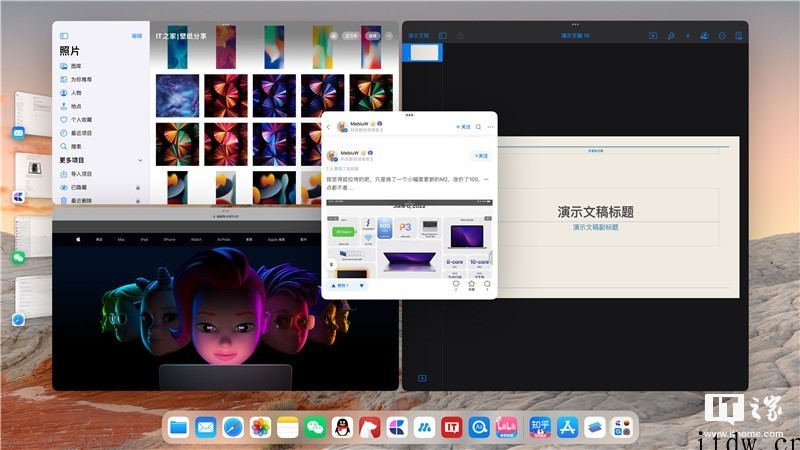Open the Files app in the dock
The image size is (800, 450).
pyautogui.click(x=178, y=428)
